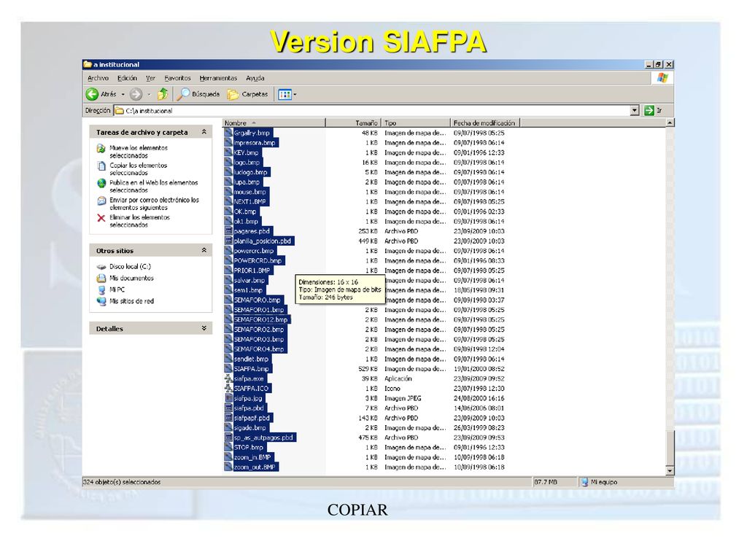Click the file list scrollbar down arrow
Screen dimensions: 747x560
tap(670, 471)
